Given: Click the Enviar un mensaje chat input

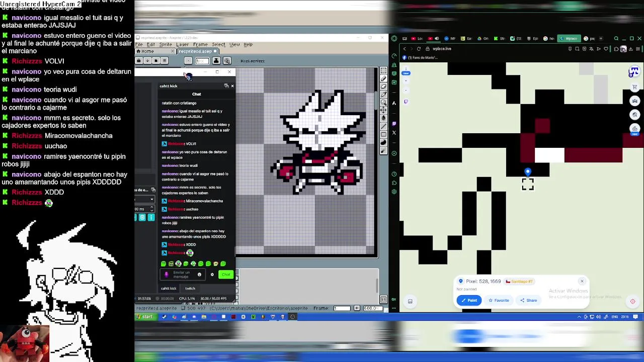Looking at the screenshot, I should click(x=182, y=275).
